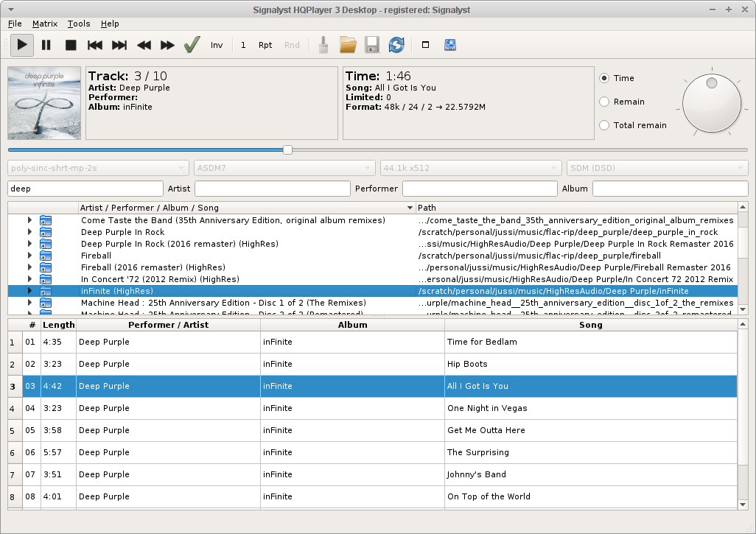Click the inFinite album cover thumbnail

[x=44, y=103]
